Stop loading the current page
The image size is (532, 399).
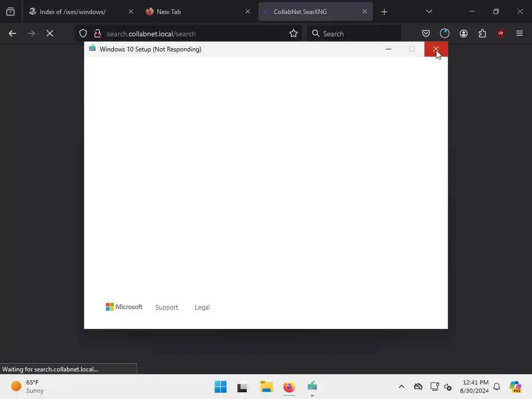coord(50,34)
